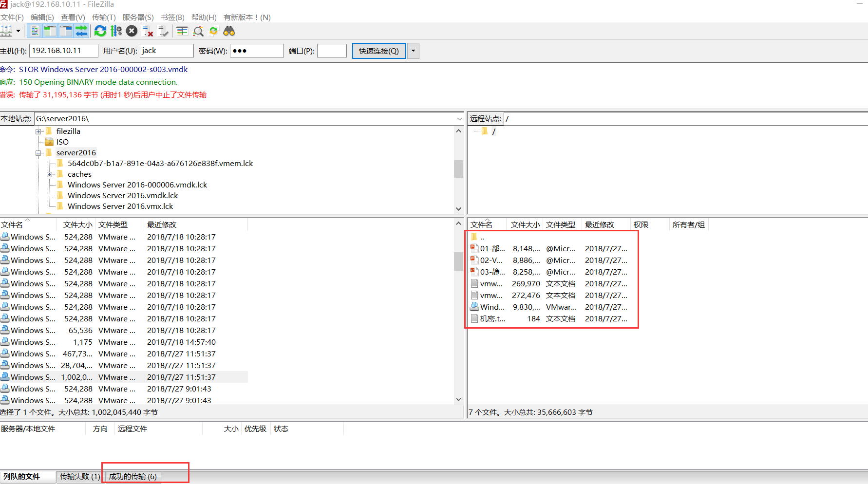Select Windows Server 2016-000006.vmdk.lck folder
The height and width of the screenshot is (484, 868).
click(x=137, y=185)
